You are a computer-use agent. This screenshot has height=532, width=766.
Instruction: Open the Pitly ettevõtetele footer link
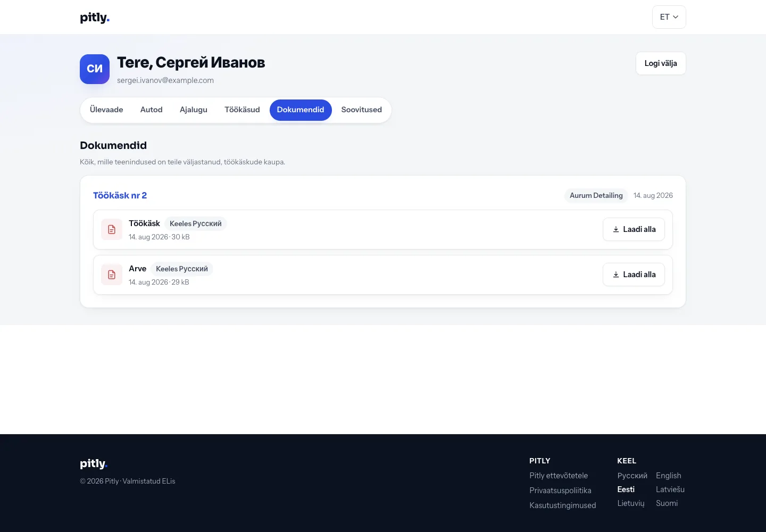coord(559,476)
